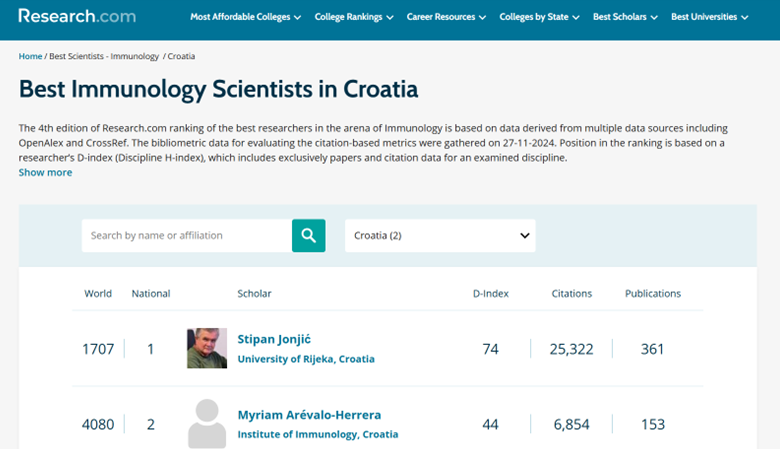Go to Home breadcrumb link

(30, 56)
